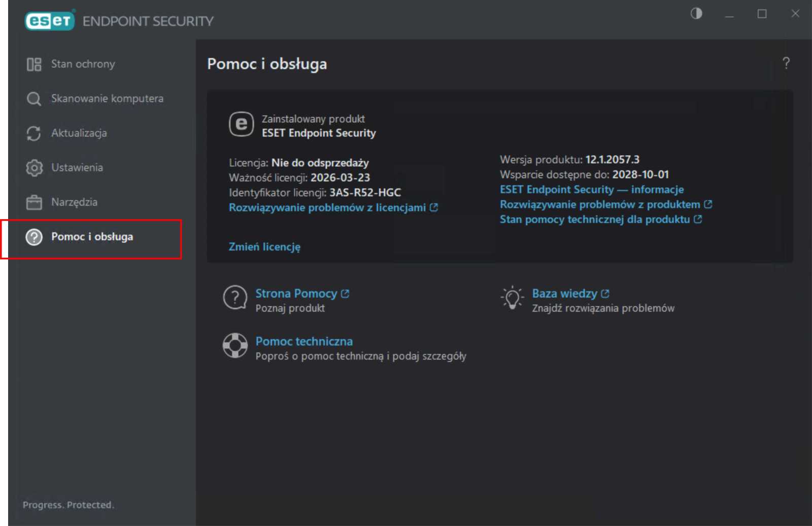Click the Zmień licencję link
The width and height of the screenshot is (812, 526).
(x=264, y=247)
